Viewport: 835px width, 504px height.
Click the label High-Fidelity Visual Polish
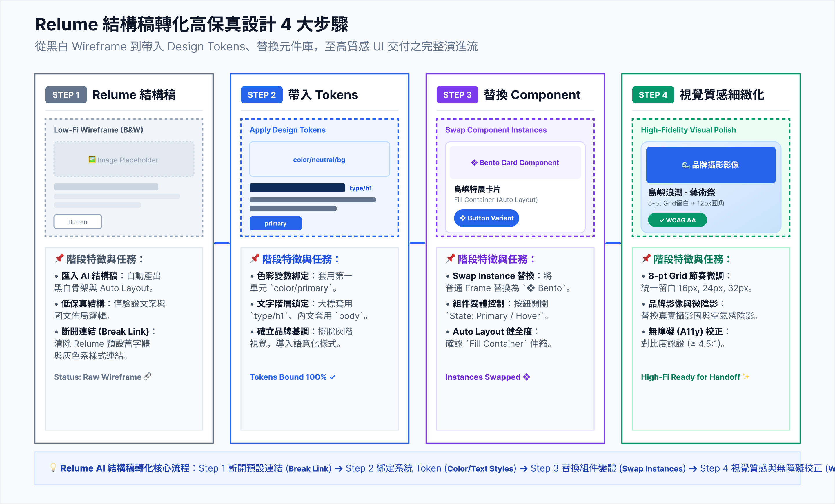[688, 130]
